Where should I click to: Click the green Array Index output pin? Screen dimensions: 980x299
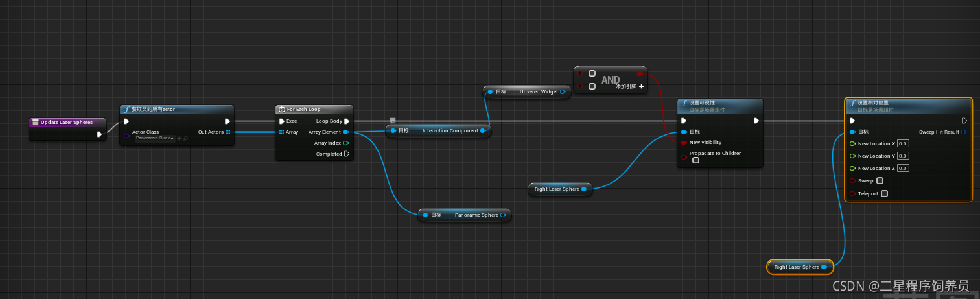pyautogui.click(x=346, y=143)
